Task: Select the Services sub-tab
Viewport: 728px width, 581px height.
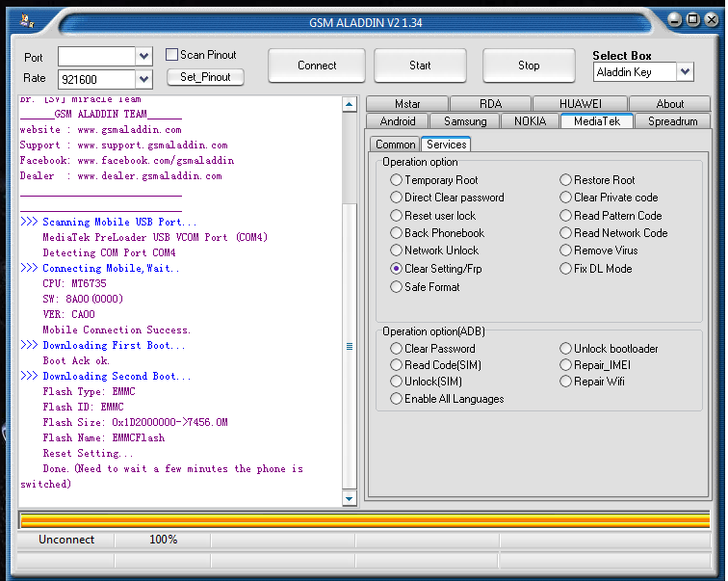Action: click(x=446, y=145)
